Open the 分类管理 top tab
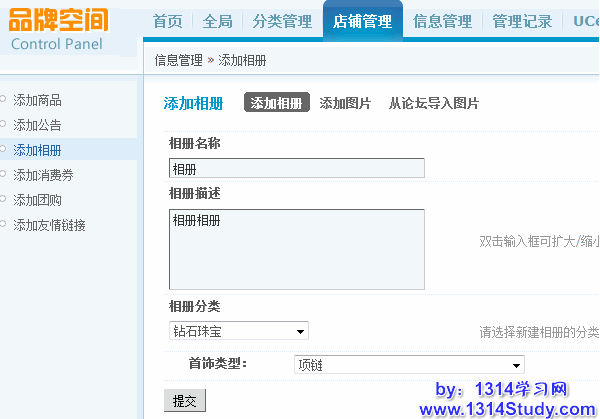The height and width of the screenshot is (419, 600). click(282, 21)
